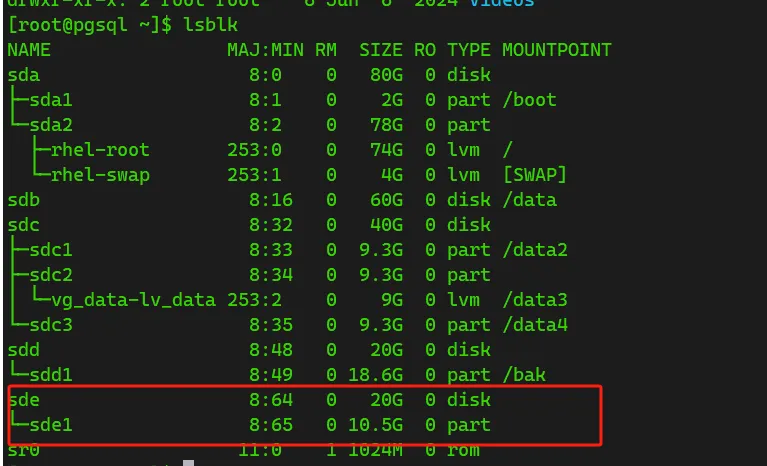Click the rhel-root volume name
Screen dimensions: 767x466
point(100,150)
